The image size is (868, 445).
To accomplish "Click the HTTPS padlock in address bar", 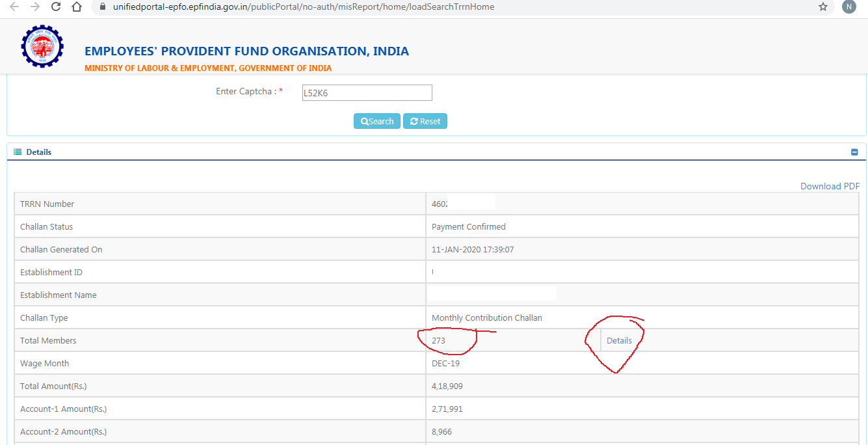I will pyautogui.click(x=101, y=8).
